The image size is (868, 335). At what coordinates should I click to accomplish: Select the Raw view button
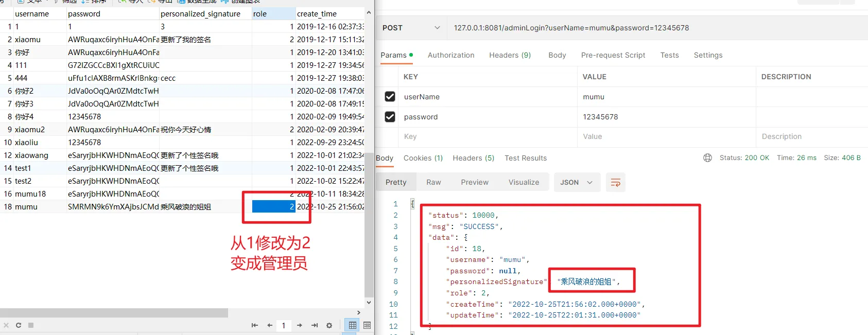click(433, 182)
